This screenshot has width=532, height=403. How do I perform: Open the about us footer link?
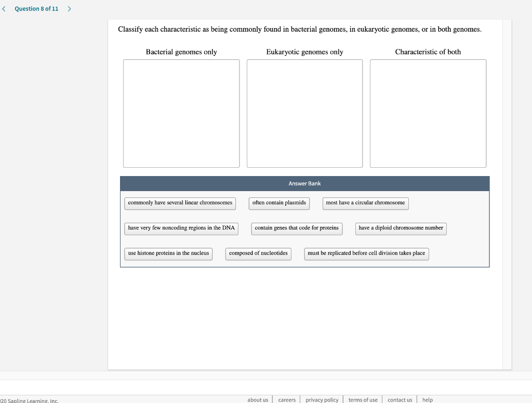pyautogui.click(x=258, y=400)
